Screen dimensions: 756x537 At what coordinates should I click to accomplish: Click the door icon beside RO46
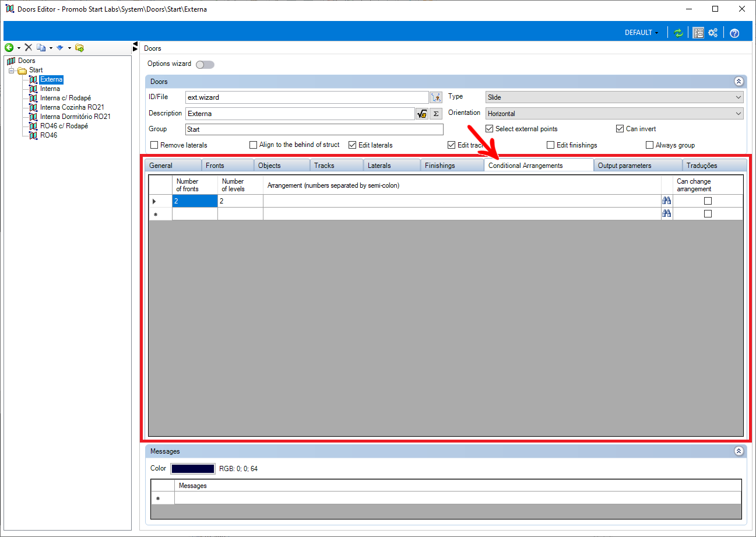click(x=34, y=135)
